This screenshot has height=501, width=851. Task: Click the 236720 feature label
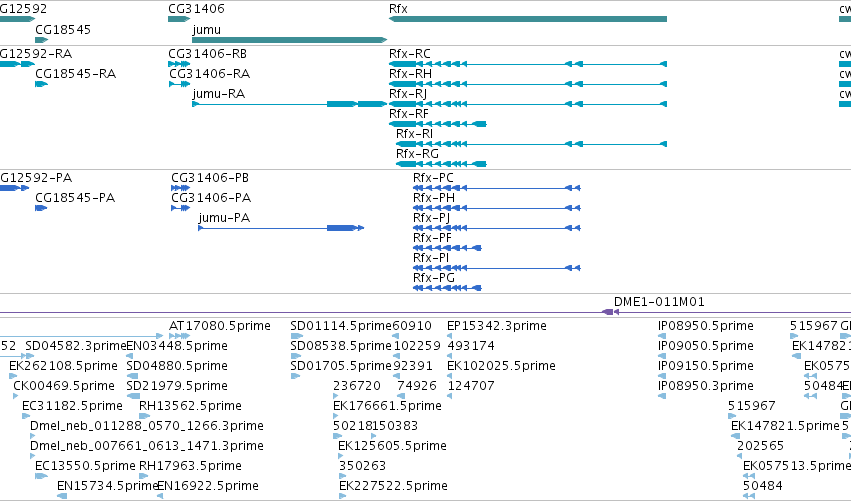(x=357, y=386)
